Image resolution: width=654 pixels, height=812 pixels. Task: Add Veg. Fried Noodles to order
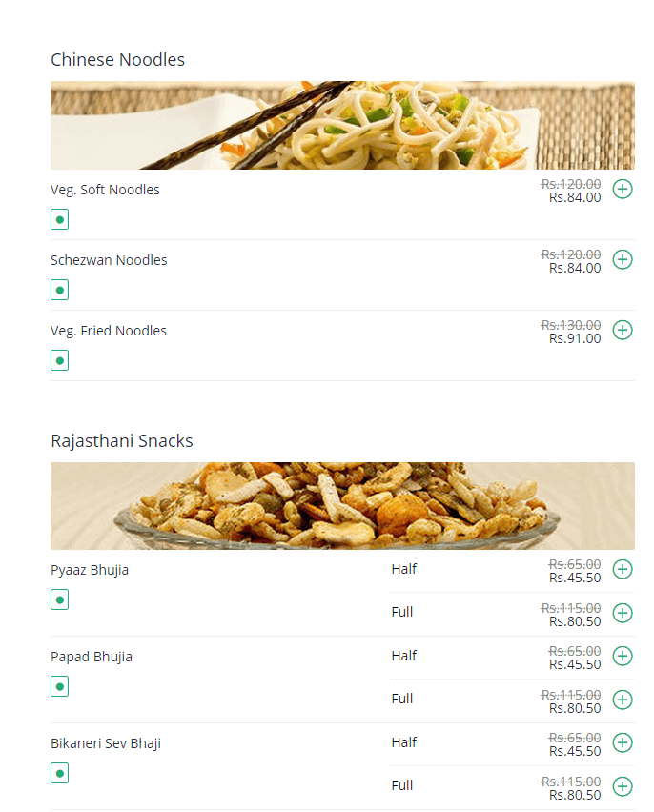click(623, 330)
